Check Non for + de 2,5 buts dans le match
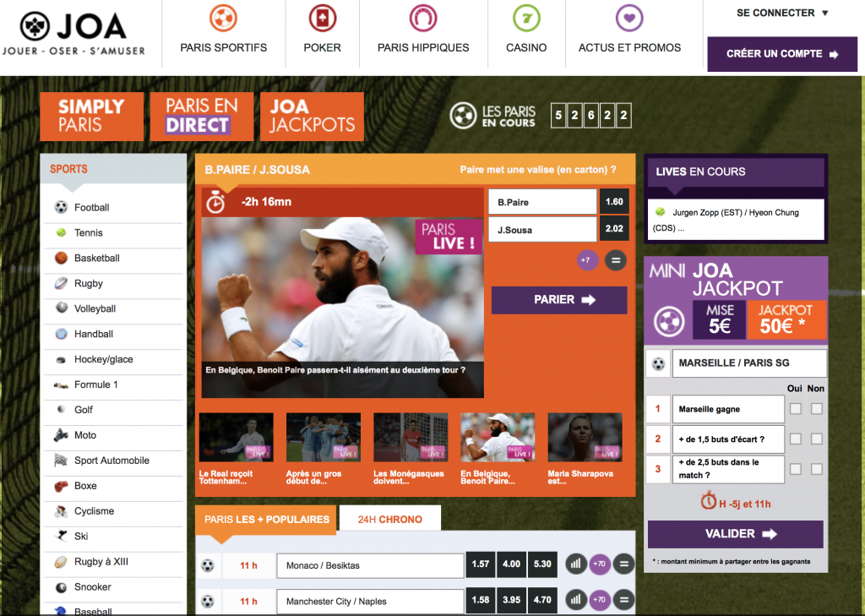Image resolution: width=865 pixels, height=616 pixels. click(817, 469)
